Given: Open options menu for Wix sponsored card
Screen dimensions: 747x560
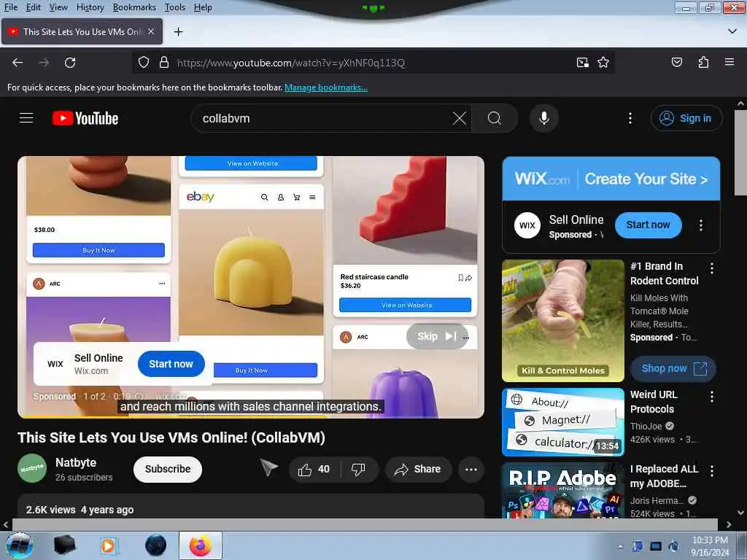Looking at the screenshot, I should [701, 225].
